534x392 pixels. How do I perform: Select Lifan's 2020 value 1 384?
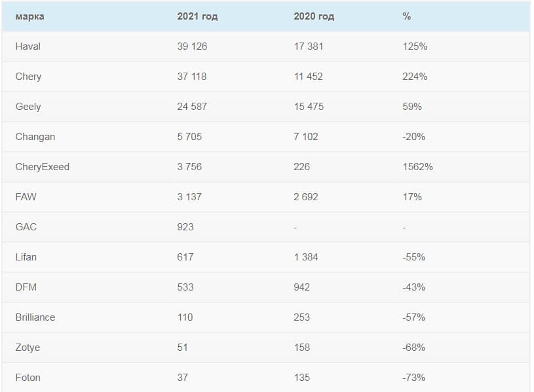pyautogui.click(x=306, y=257)
